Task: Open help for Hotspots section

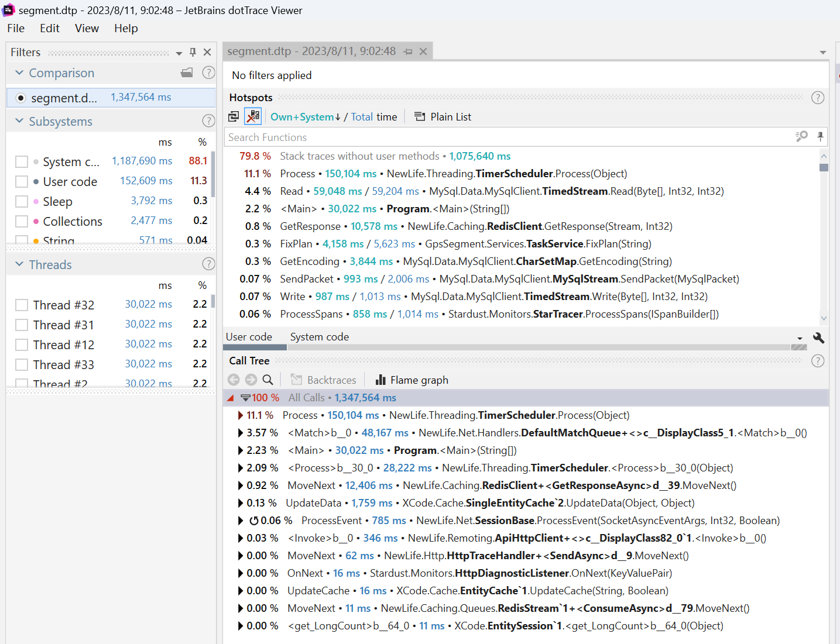Action: (818, 98)
